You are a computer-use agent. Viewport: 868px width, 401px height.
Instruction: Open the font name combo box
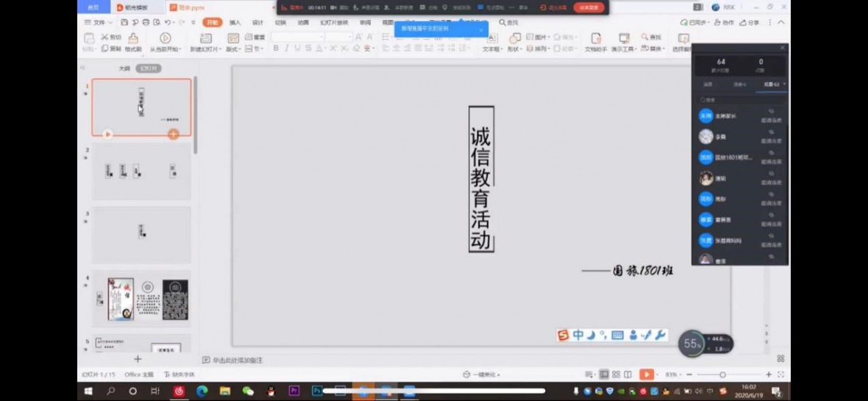[x=297, y=37]
